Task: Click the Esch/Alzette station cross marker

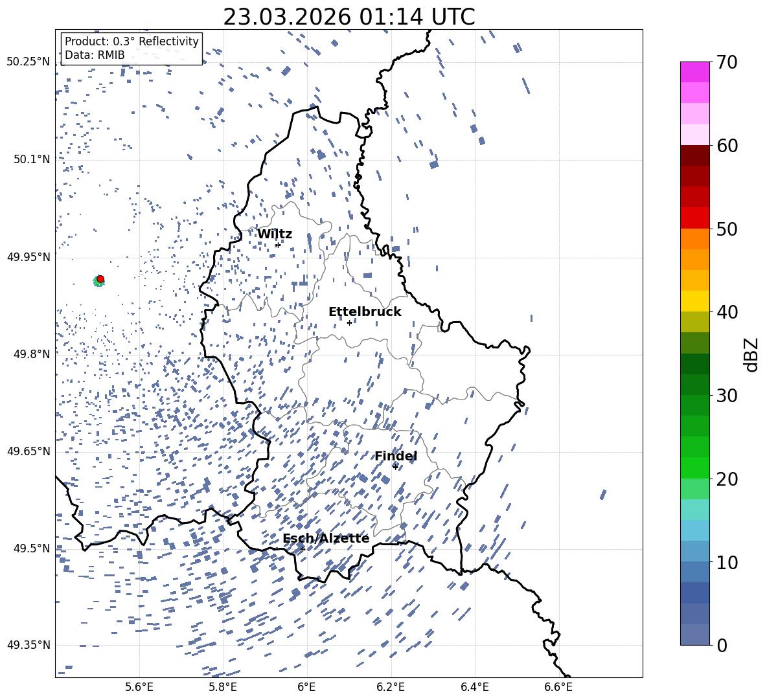Action: 303,549
